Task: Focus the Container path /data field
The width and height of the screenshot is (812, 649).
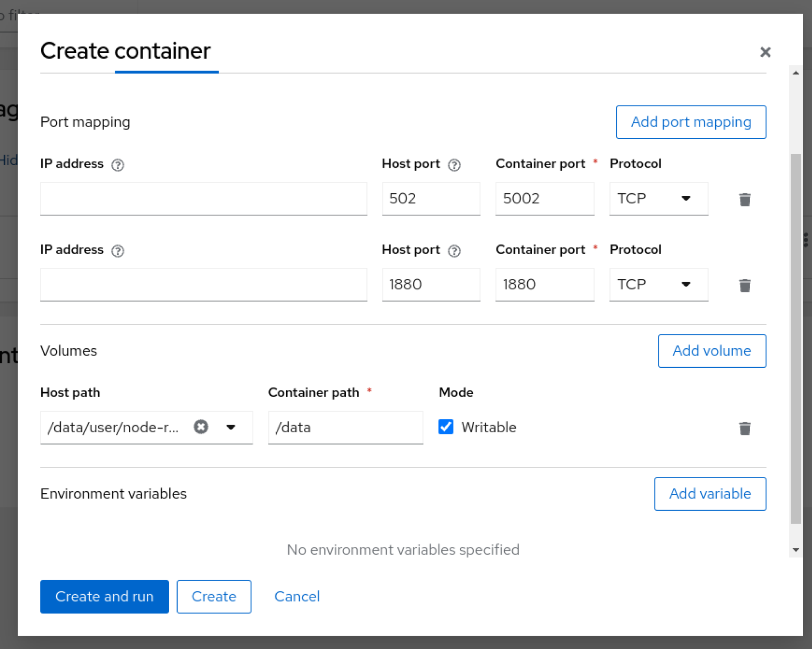Action: pos(345,427)
